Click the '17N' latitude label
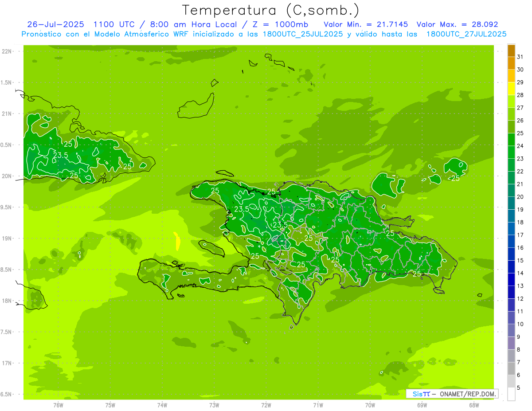This screenshot has width=532, height=411. click(7, 363)
